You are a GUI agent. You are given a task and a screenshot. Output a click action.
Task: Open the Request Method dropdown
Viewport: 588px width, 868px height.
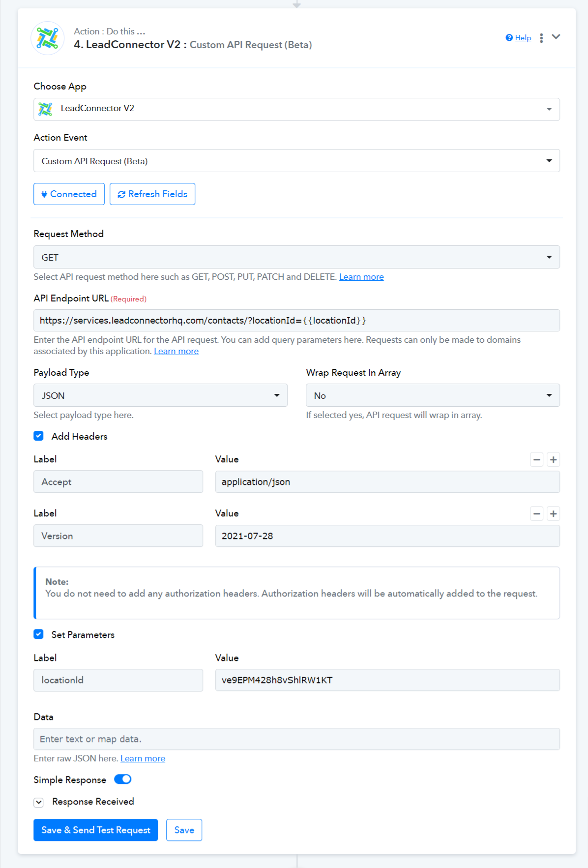[x=296, y=257]
